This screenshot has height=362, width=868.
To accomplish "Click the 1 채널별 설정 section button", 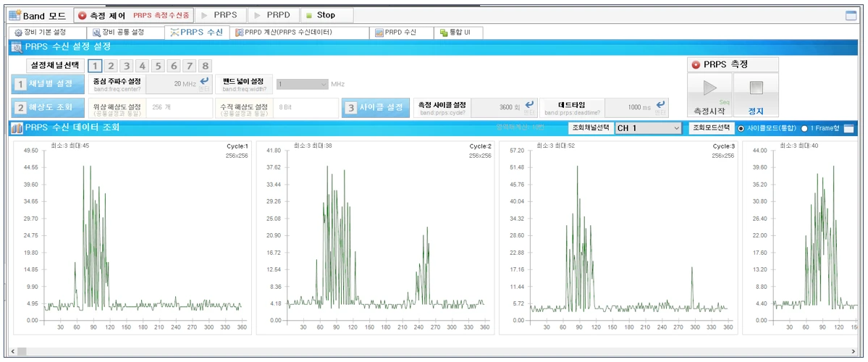I will coord(49,84).
